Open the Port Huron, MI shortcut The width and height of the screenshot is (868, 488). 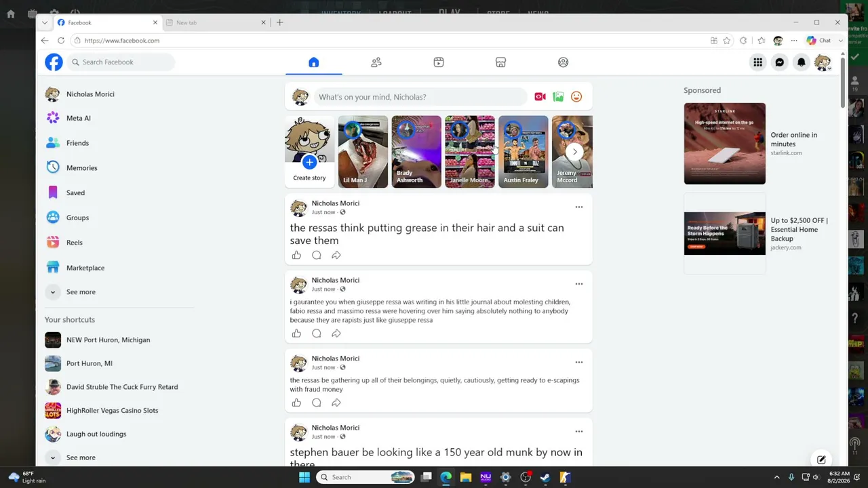[x=90, y=363]
